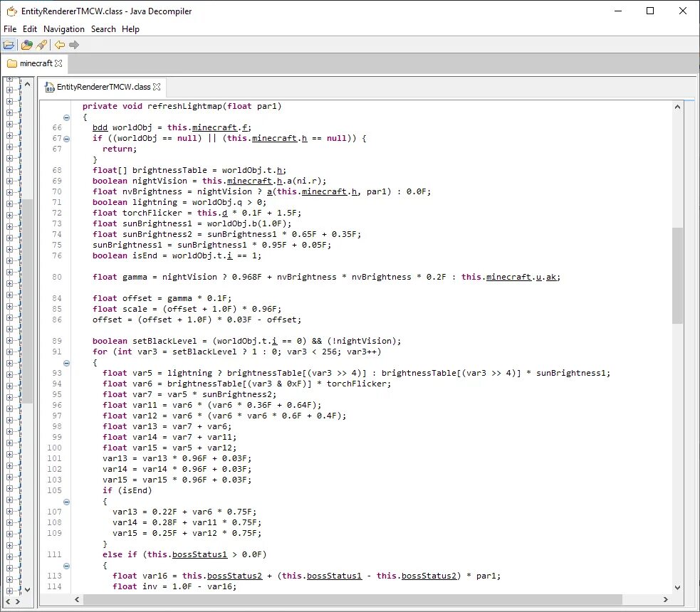Click the tree panel scroll-right arrow
The height and width of the screenshot is (612, 700).
[18, 601]
